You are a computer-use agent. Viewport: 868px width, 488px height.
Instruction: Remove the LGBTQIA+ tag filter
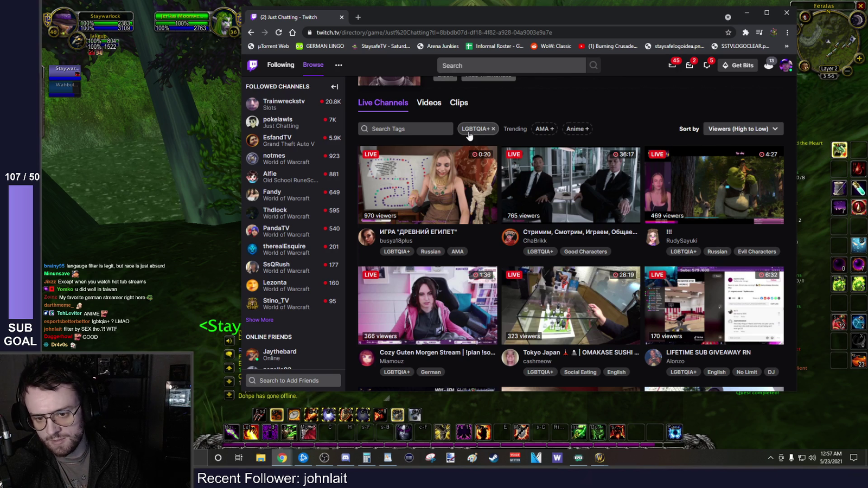click(493, 129)
